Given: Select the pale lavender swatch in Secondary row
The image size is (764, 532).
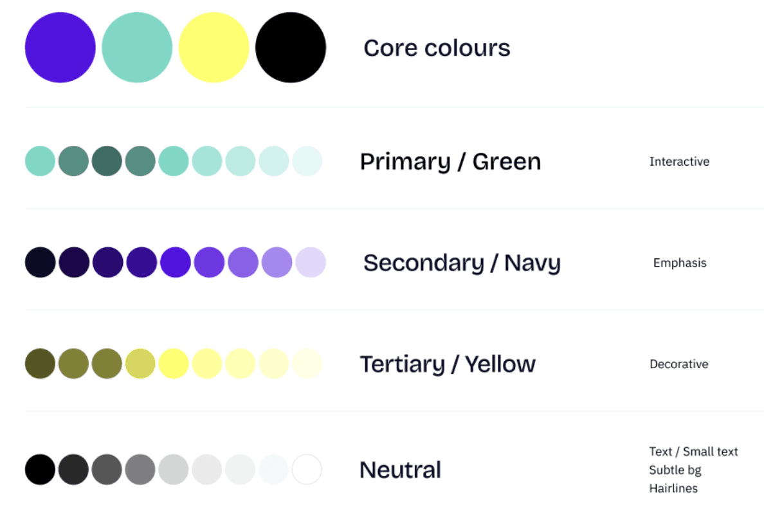Looking at the screenshot, I should [x=310, y=262].
